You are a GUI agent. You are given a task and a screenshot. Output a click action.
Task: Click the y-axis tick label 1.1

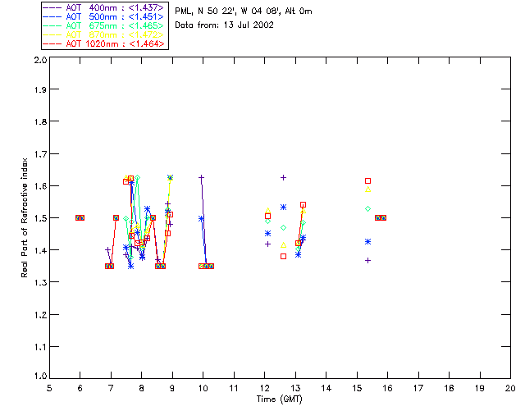click(x=40, y=347)
